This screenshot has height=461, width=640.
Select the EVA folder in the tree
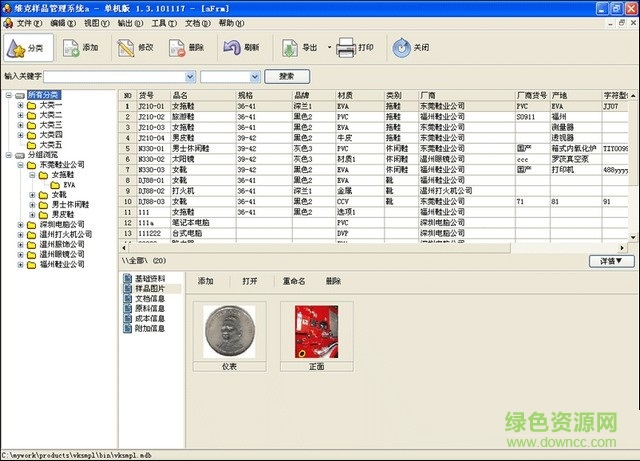tap(69, 185)
